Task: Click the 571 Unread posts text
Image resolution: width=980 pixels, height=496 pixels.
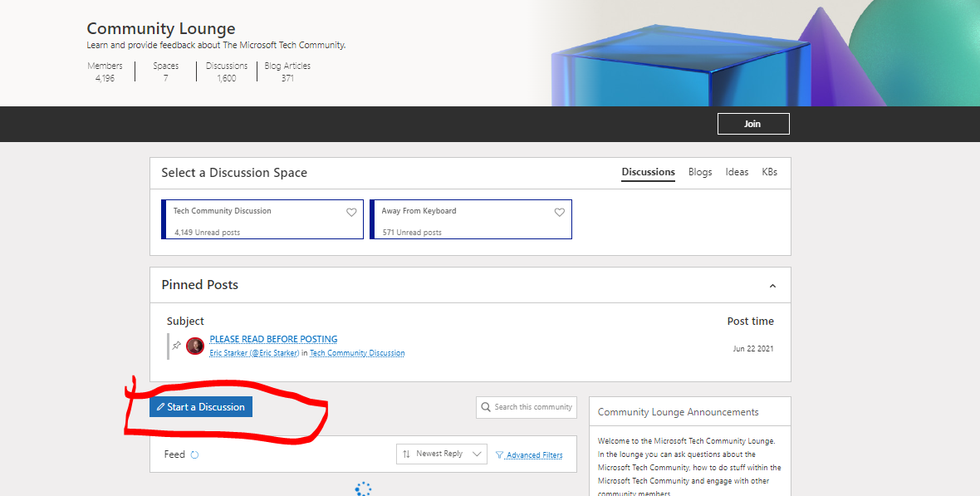Action: click(x=413, y=232)
